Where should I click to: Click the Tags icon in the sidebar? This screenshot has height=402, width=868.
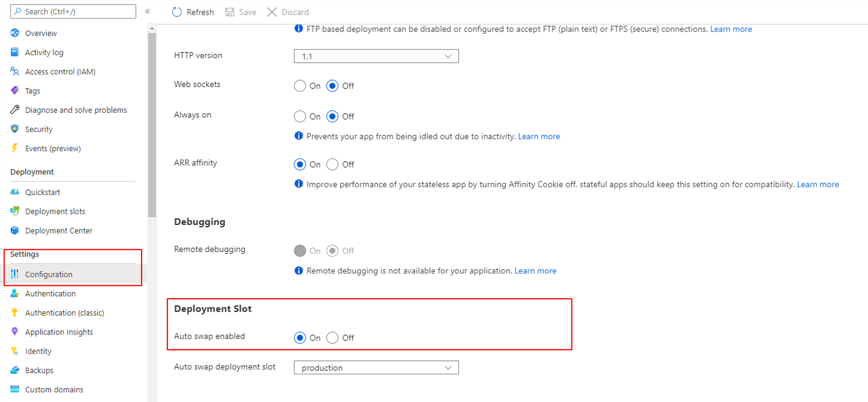pos(15,91)
